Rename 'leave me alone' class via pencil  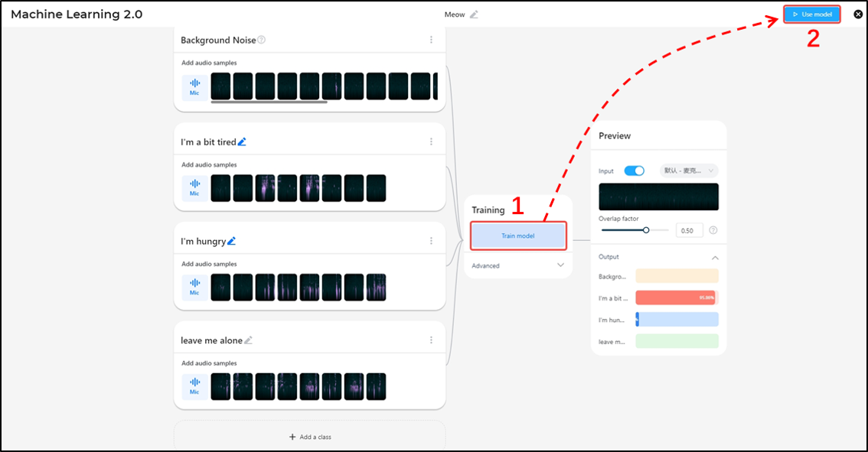click(248, 340)
